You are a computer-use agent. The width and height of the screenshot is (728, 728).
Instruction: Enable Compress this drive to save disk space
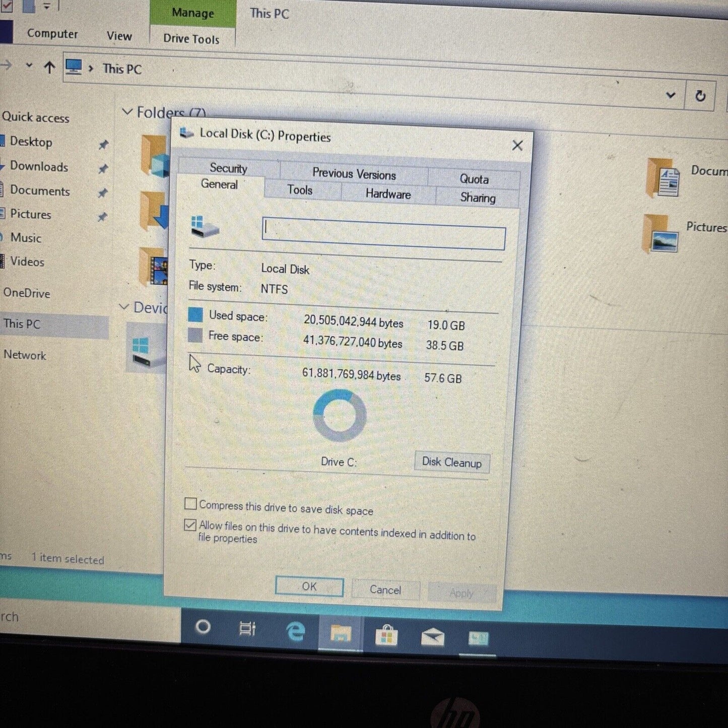pos(190,504)
